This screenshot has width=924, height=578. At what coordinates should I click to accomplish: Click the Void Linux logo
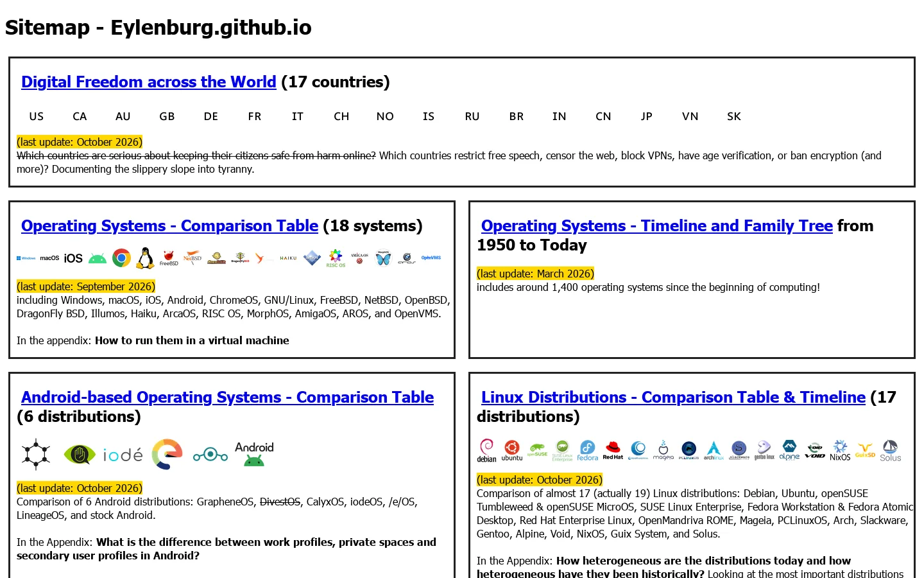coord(815,450)
